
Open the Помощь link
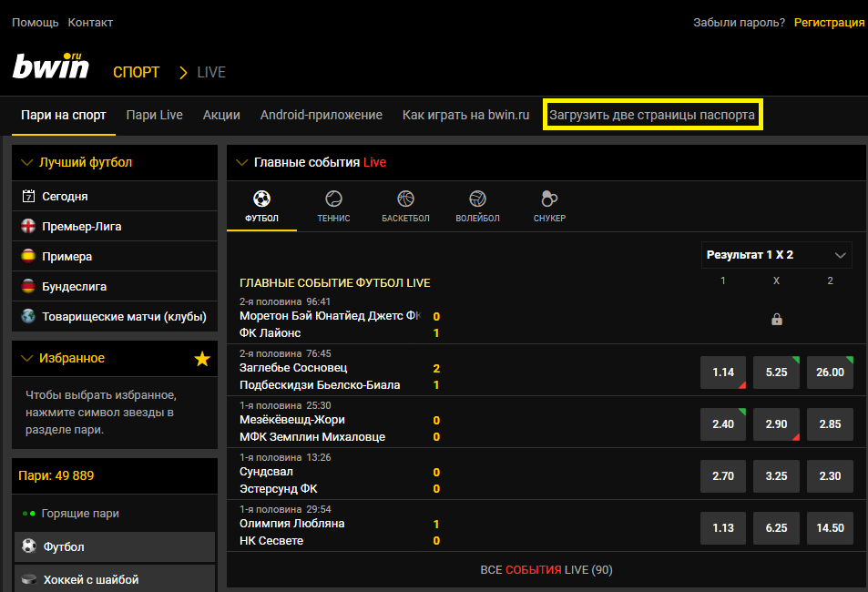[36, 22]
